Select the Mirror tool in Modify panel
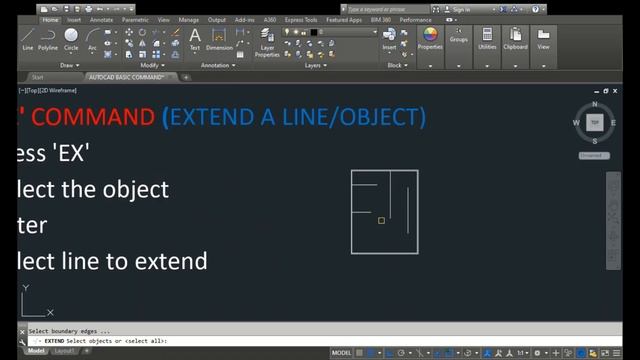This screenshot has width=640, height=360. pyautogui.click(x=142, y=43)
